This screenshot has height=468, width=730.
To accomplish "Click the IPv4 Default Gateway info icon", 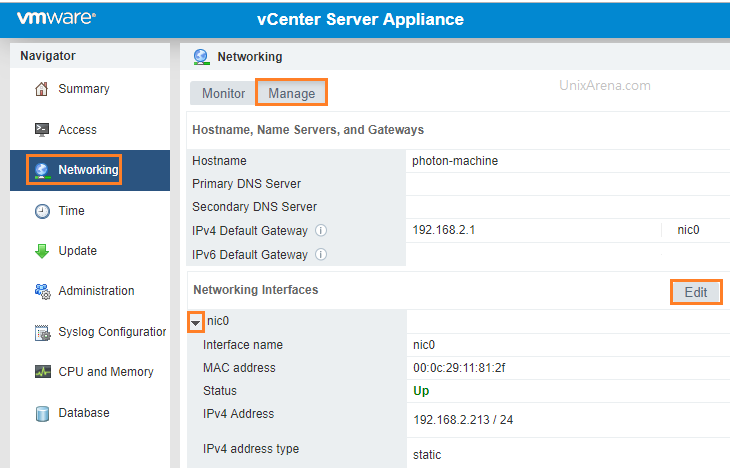I will pos(321,230).
